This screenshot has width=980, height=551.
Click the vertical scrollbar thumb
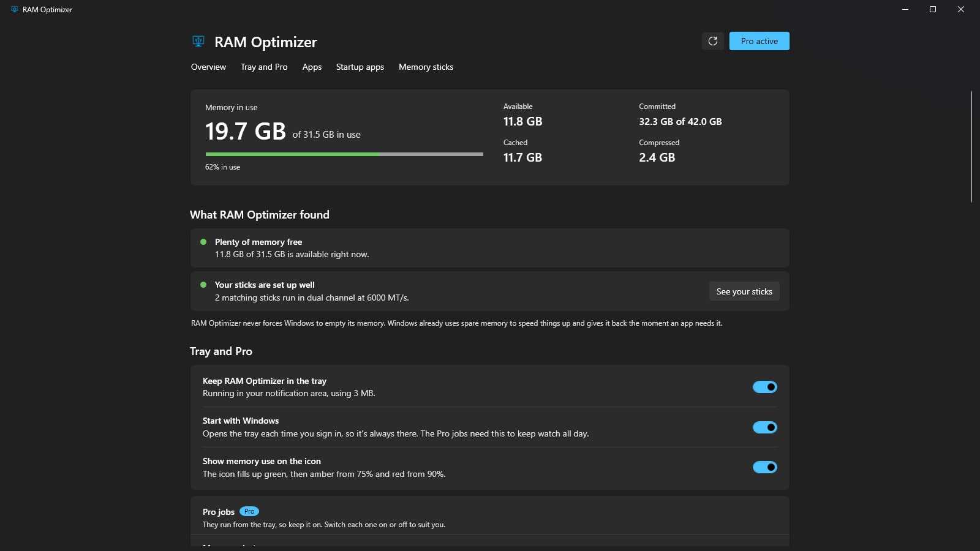tap(971, 147)
